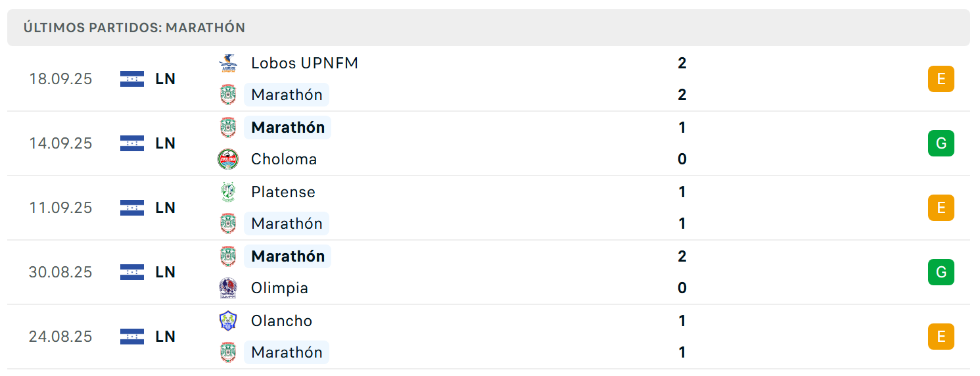Click the draw badge for Platense match
Image resolution: width=980 pixels, height=376 pixels.
click(x=941, y=208)
